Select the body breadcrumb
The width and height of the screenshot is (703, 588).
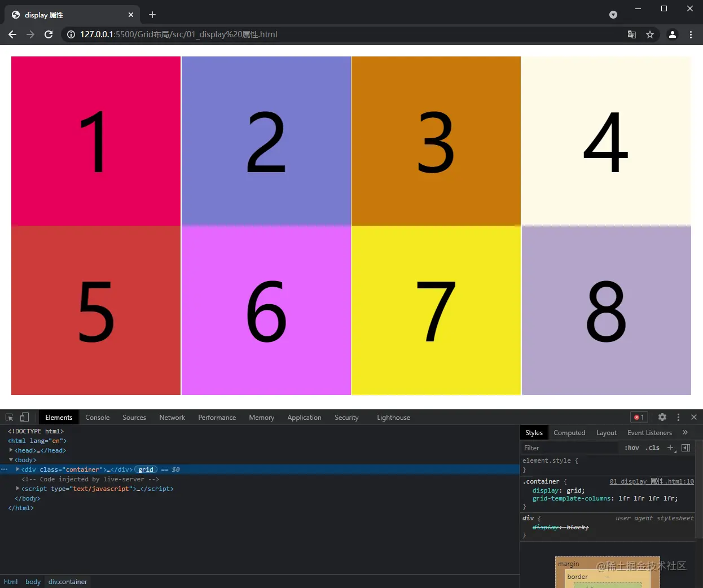[x=33, y=582]
